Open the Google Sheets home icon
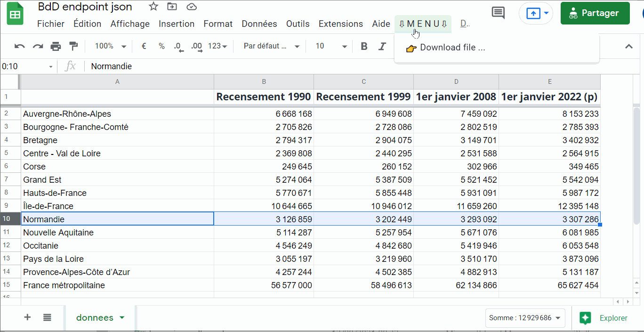 tap(15, 14)
